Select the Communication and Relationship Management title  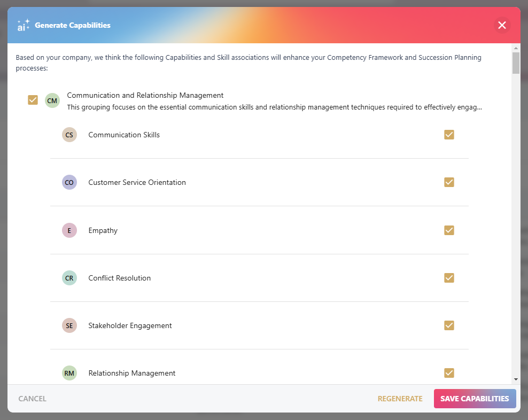[145, 95]
